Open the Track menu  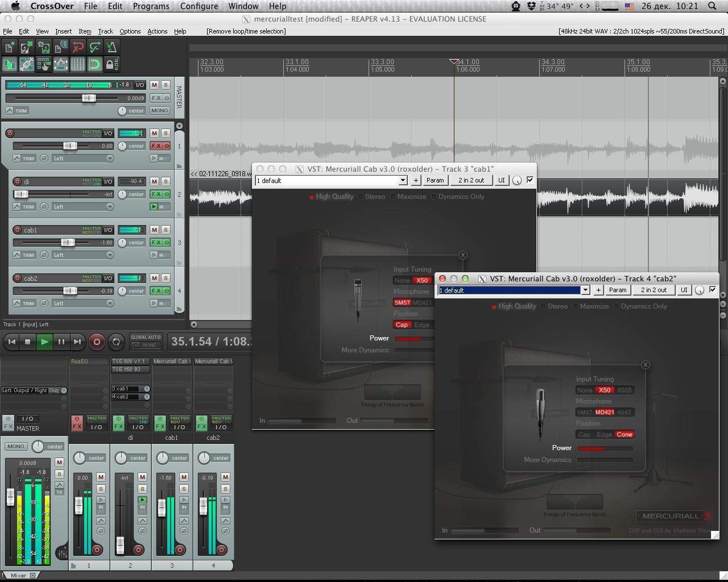pos(105,31)
